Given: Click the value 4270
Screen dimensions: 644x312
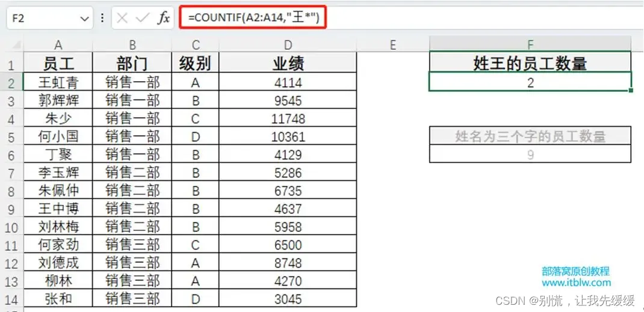Looking at the screenshot, I should [x=288, y=281].
